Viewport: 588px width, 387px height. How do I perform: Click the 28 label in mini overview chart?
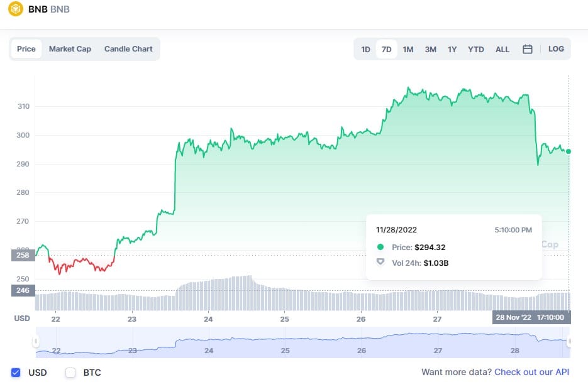click(x=515, y=351)
